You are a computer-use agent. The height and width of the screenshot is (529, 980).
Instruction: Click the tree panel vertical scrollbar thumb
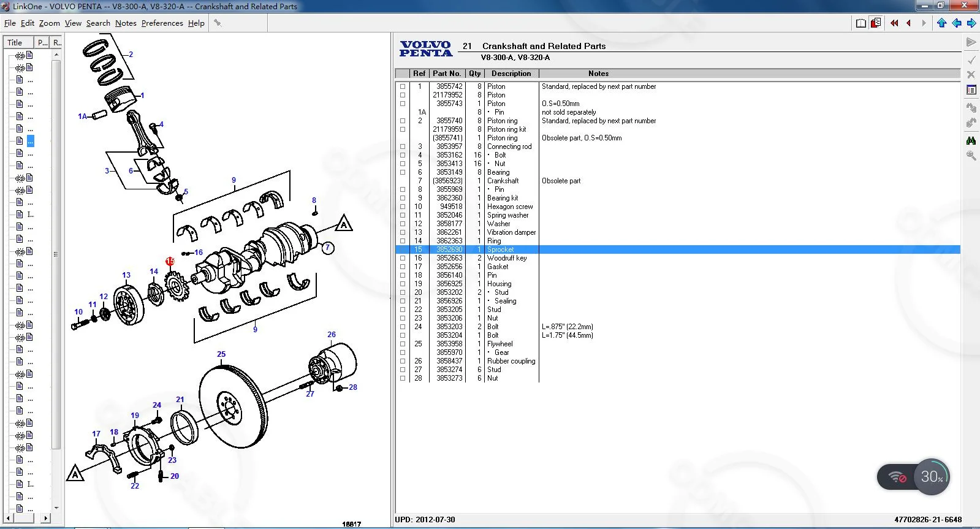[x=56, y=254]
